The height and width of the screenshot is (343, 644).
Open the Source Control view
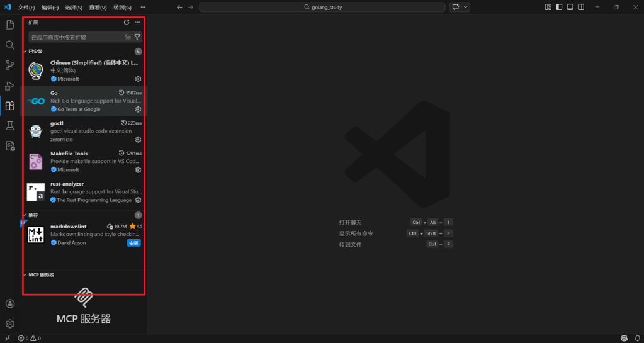click(10, 65)
